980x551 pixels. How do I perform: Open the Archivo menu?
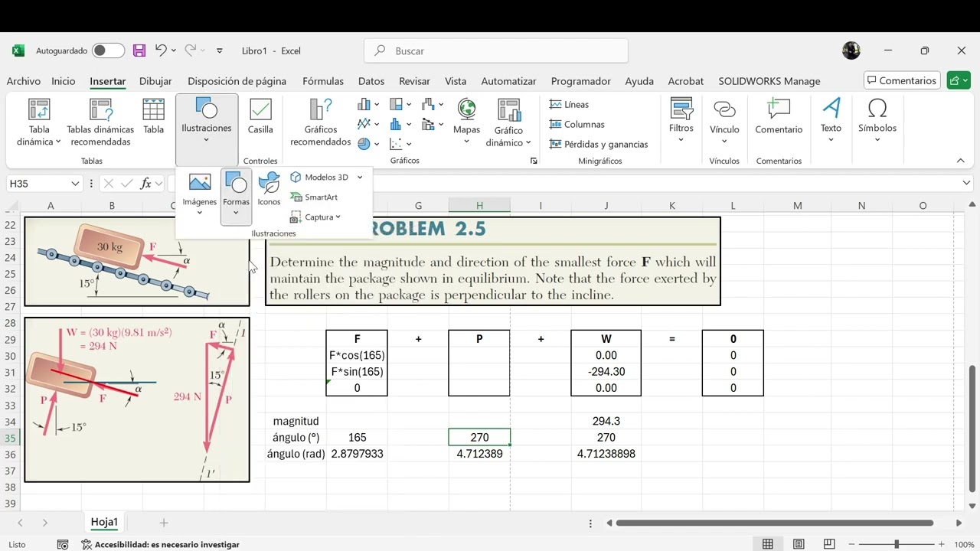point(23,81)
